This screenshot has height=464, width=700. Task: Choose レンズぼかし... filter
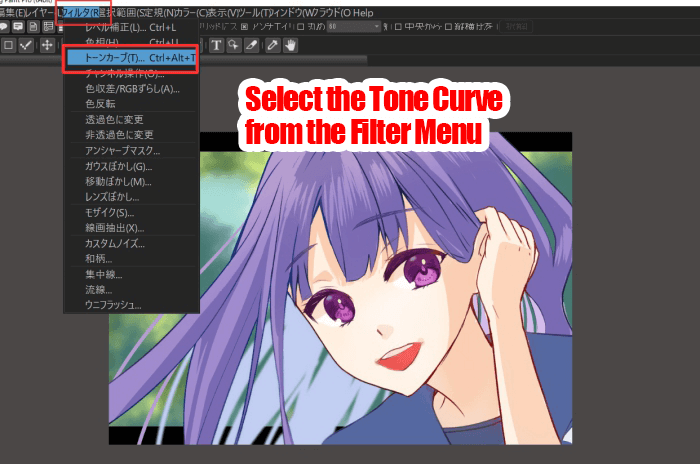132,197
